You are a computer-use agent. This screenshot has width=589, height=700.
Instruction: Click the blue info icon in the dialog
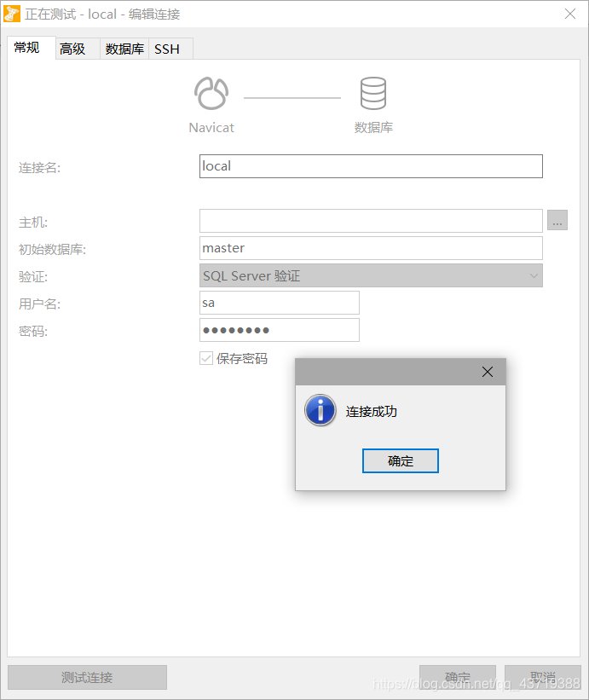click(x=320, y=410)
